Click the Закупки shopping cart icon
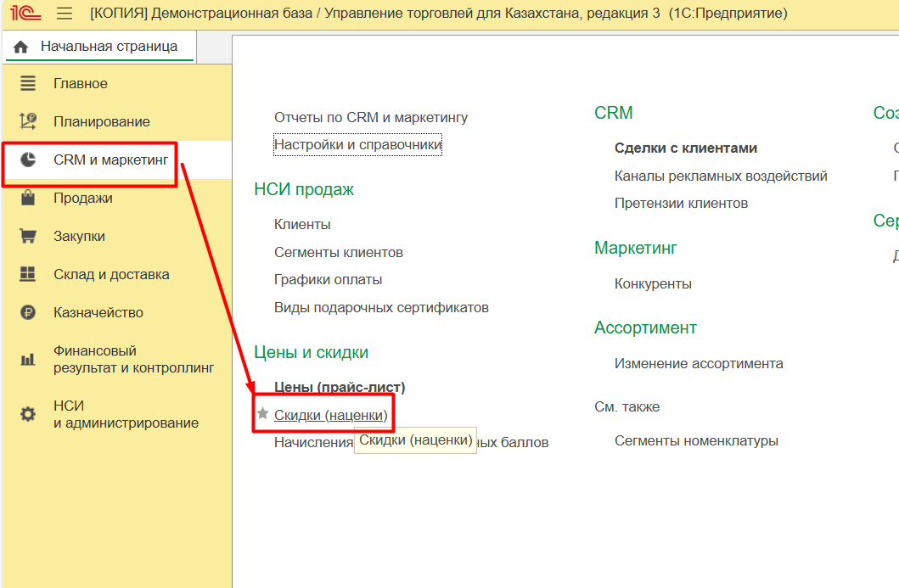Viewport: 899px width, 588px height. pyautogui.click(x=28, y=236)
